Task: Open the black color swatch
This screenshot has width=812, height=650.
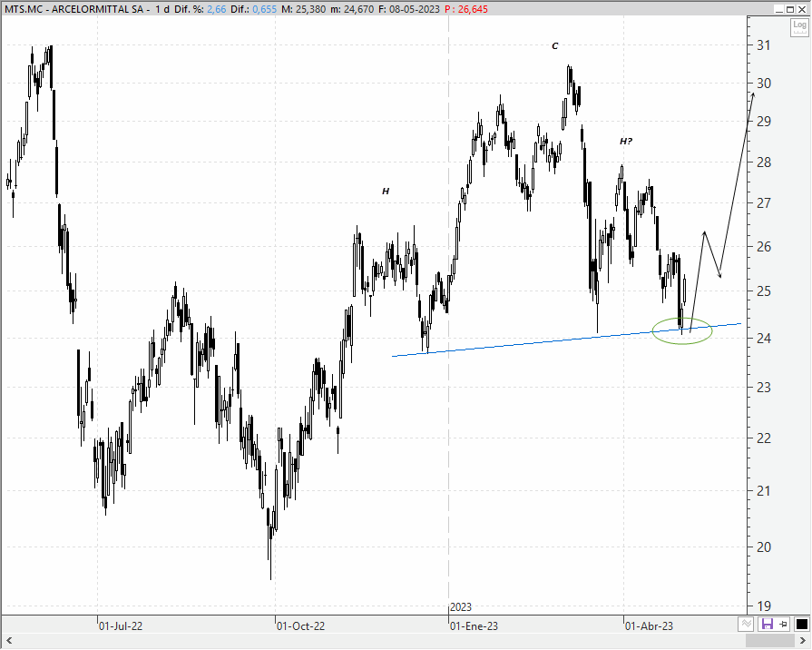Action: 801,624
